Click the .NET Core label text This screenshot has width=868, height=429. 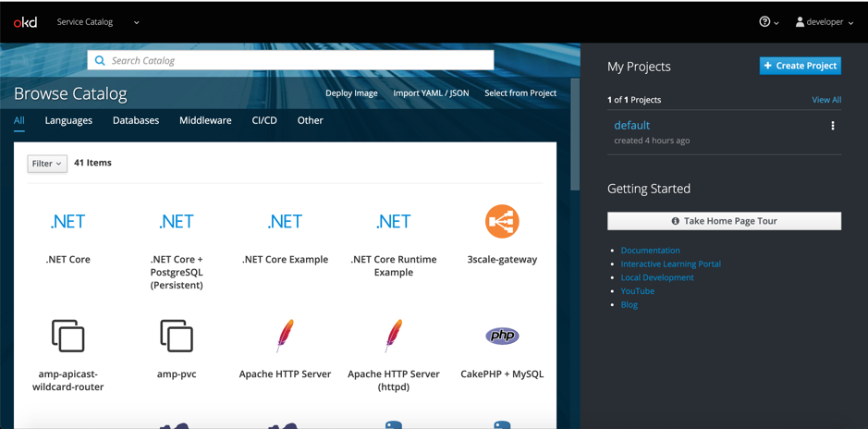pos(68,259)
